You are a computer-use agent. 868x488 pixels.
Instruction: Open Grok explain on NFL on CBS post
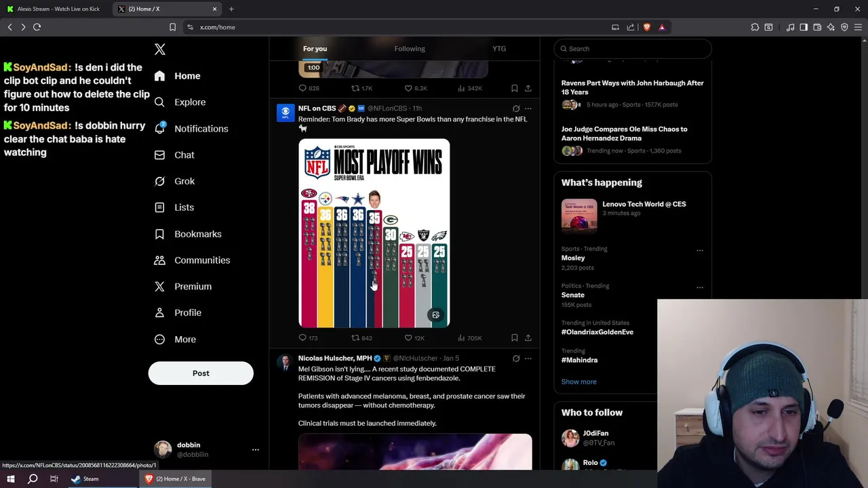(516, 108)
